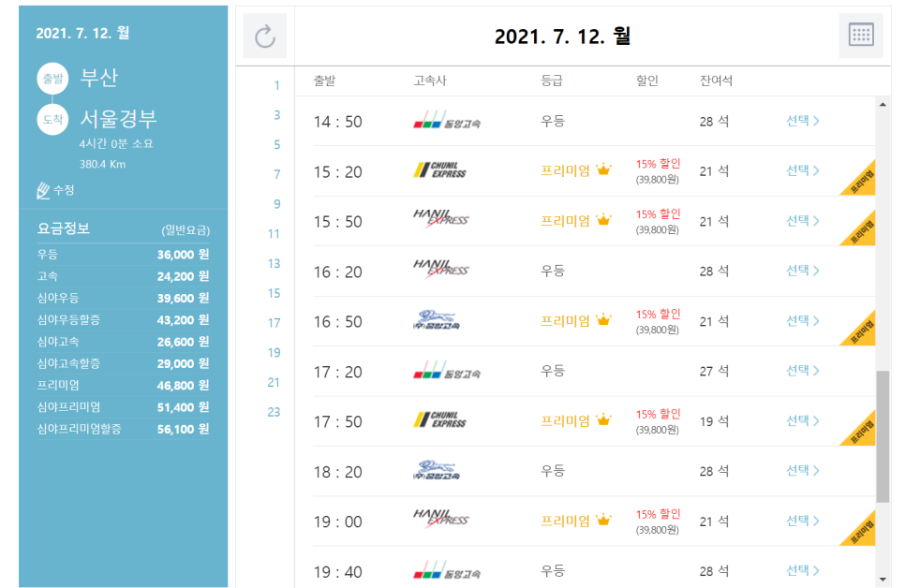Jump to hour 23 in time list
Image resolution: width=905 pixels, height=588 pixels.
274,412
